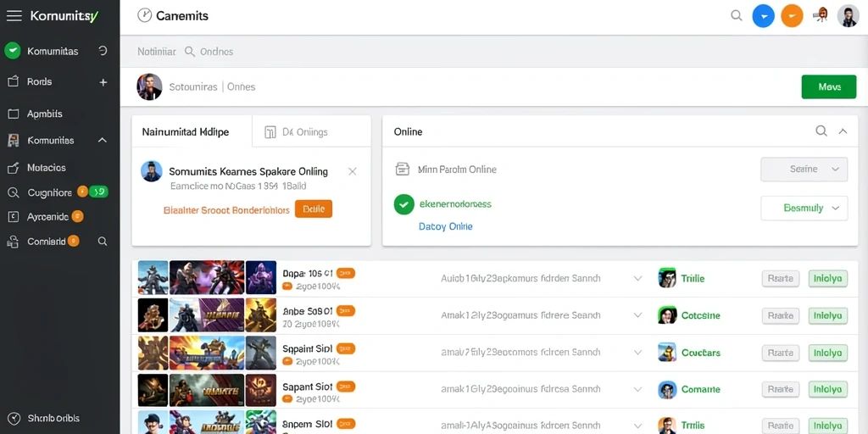Click the search icon in the Online panel
Viewport: 868px width, 434px height.
click(821, 131)
